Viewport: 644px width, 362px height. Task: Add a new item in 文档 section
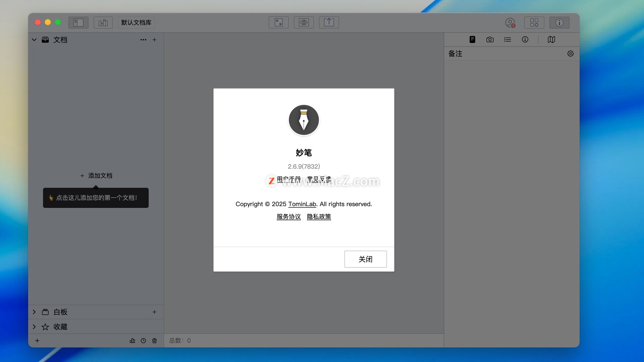coord(154,40)
